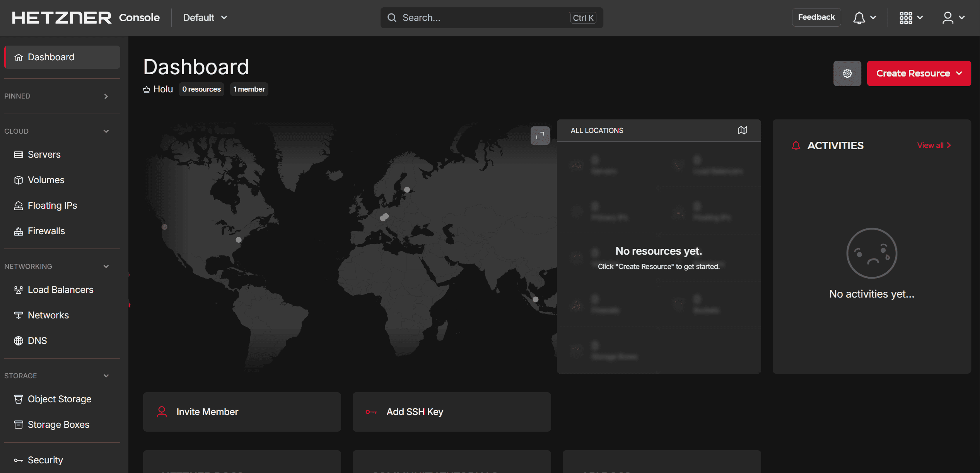The height and width of the screenshot is (473, 980).
Task: Click the Create Resource button
Action: coord(919,73)
